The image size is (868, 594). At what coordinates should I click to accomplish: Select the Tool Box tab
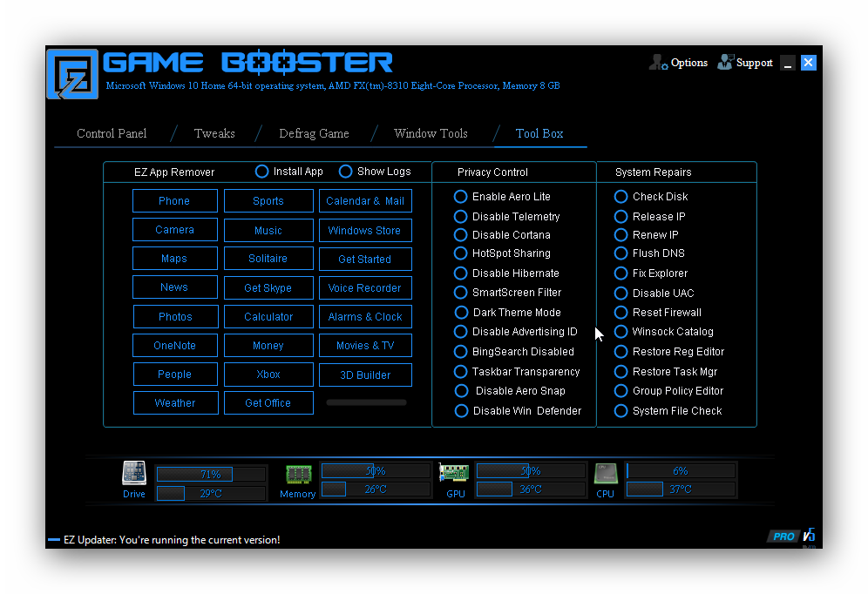tap(539, 133)
